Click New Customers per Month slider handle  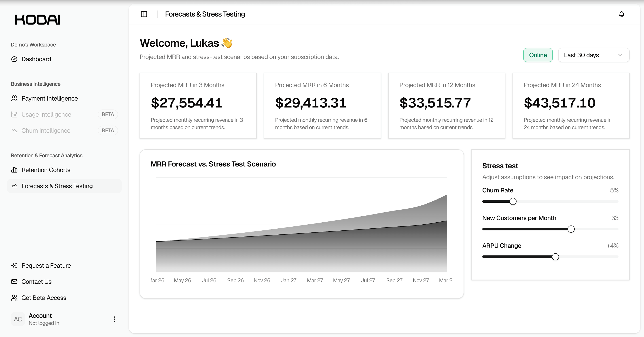pos(571,229)
